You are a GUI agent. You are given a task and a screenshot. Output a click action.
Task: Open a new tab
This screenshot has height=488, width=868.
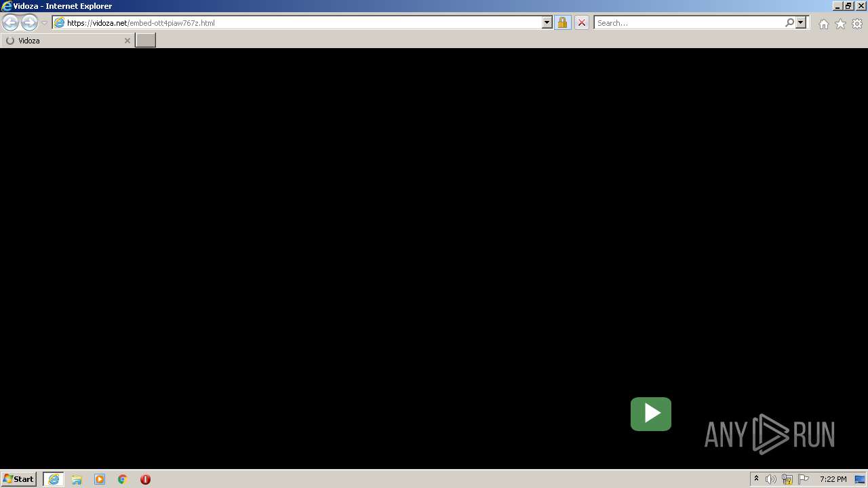coord(146,41)
